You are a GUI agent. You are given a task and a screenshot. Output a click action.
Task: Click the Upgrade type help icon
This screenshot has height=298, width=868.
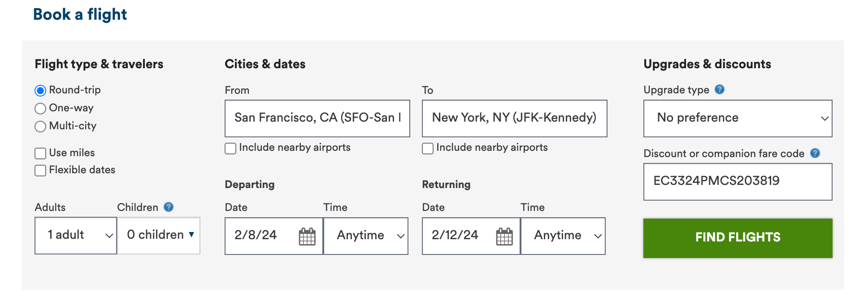coord(720,89)
